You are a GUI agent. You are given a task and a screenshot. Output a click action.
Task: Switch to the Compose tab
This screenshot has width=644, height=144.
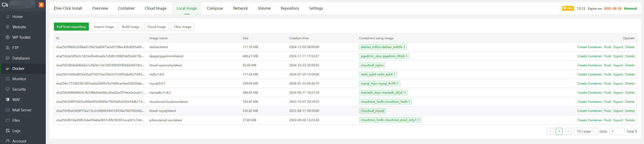pos(215,8)
